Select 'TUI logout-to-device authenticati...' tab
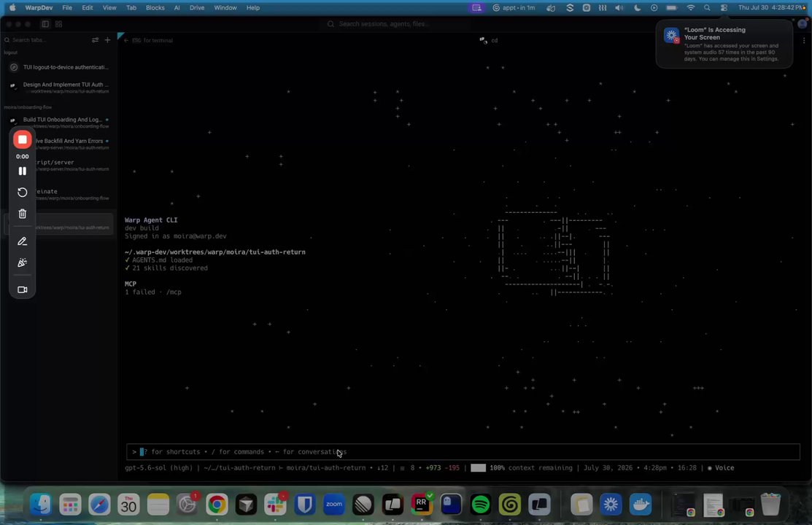Viewport: 812px width, 525px height. (x=58, y=67)
